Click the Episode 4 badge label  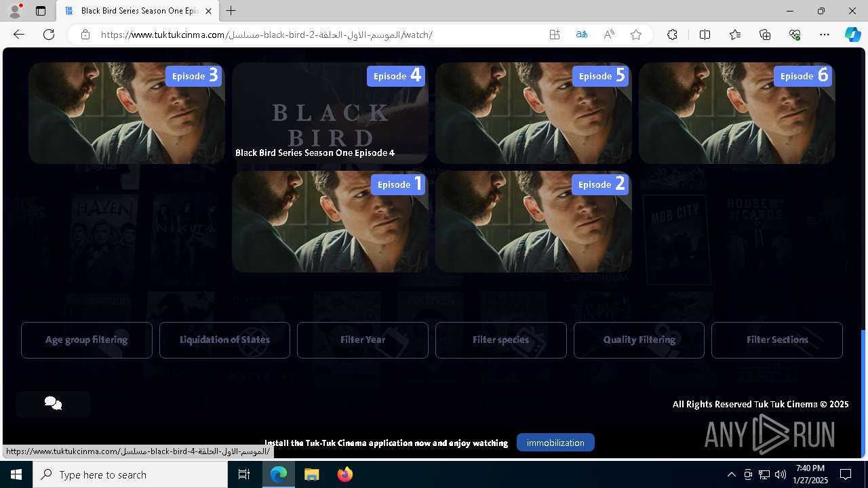coord(396,76)
